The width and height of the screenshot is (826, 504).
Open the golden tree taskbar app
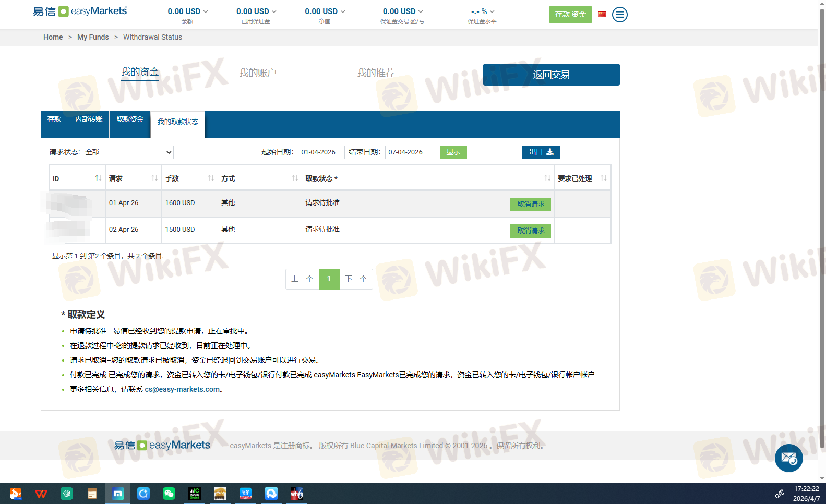pyautogui.click(x=220, y=494)
